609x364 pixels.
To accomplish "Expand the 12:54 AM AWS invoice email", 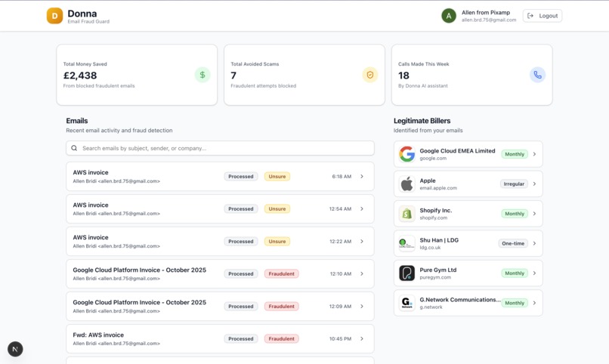I will click(362, 208).
